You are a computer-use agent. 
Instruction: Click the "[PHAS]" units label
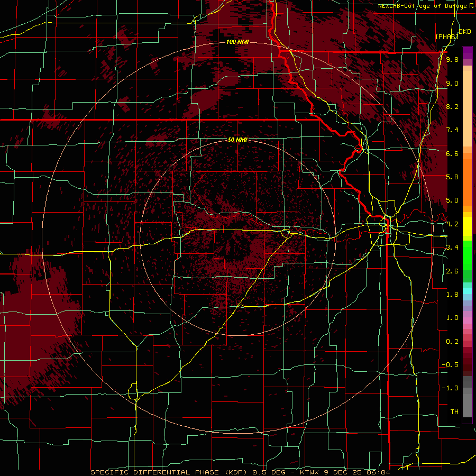pyautogui.click(x=446, y=36)
